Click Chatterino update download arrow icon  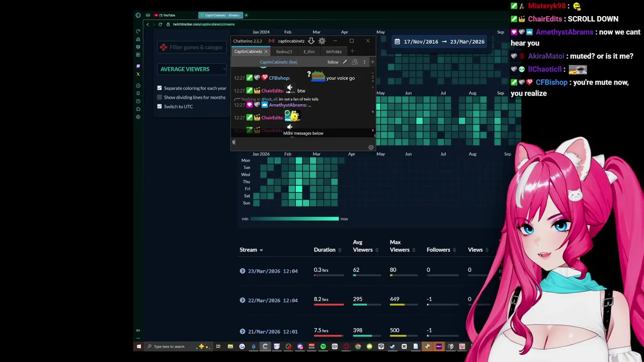click(311, 41)
